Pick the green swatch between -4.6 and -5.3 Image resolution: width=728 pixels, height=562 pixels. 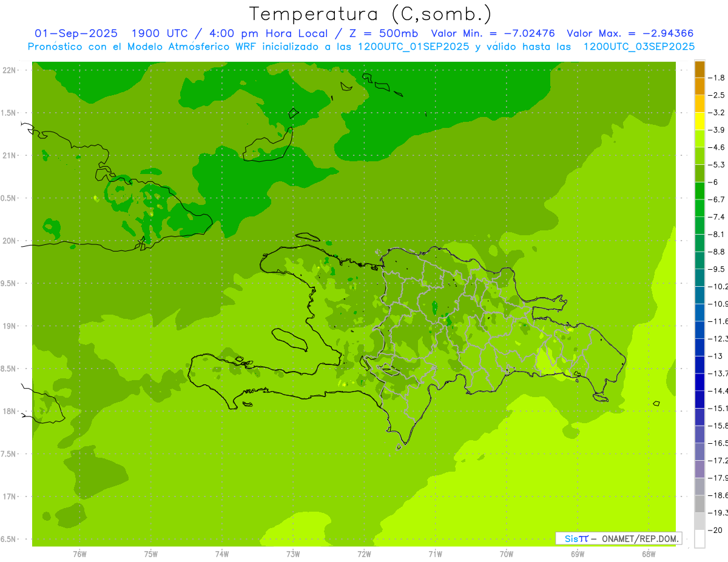699,156
